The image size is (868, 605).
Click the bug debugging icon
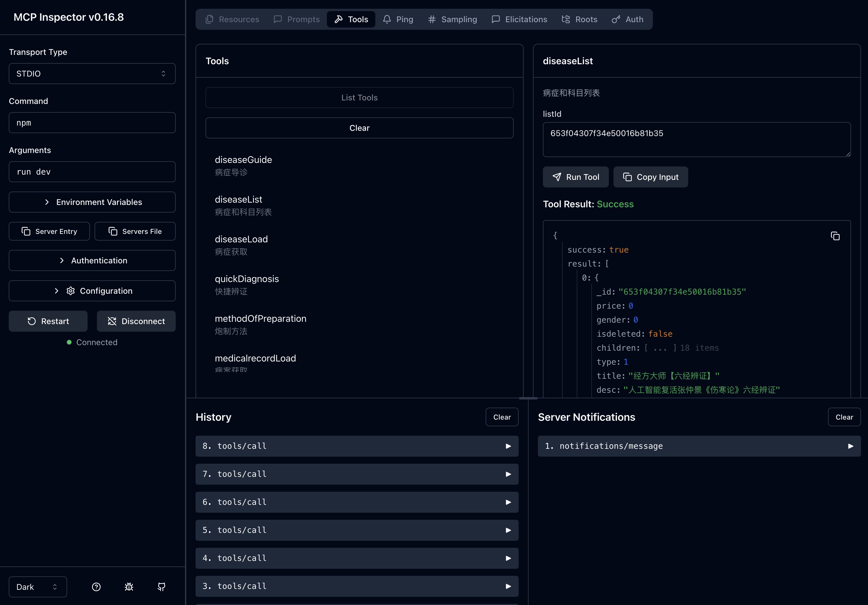(129, 587)
